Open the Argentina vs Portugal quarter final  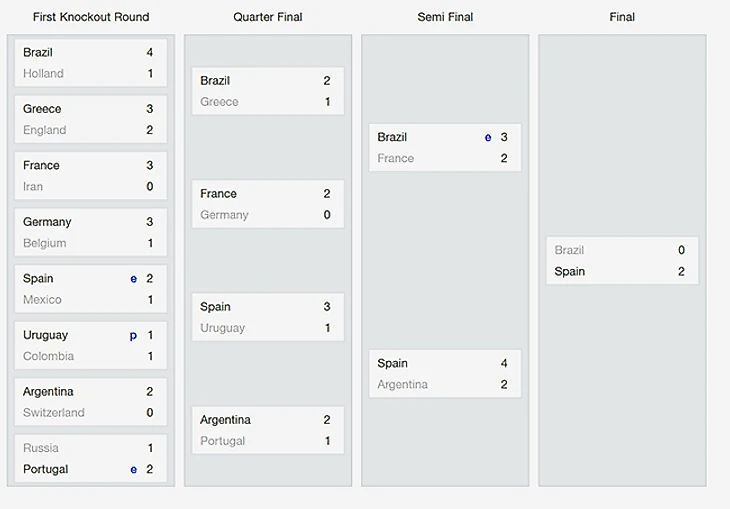tap(267, 430)
